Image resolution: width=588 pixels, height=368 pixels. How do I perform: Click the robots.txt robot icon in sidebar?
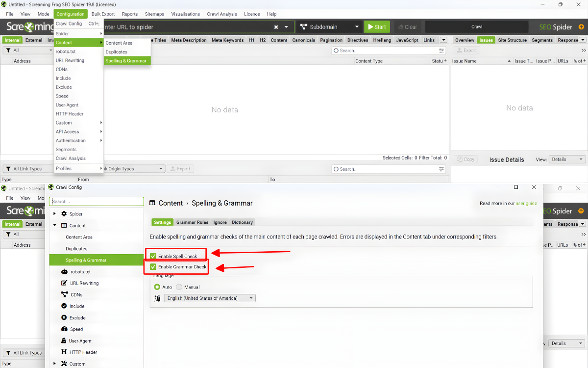pos(64,272)
